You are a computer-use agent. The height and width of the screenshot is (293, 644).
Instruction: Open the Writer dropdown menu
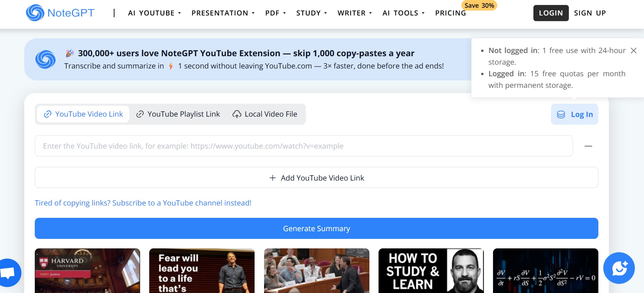coord(355,13)
